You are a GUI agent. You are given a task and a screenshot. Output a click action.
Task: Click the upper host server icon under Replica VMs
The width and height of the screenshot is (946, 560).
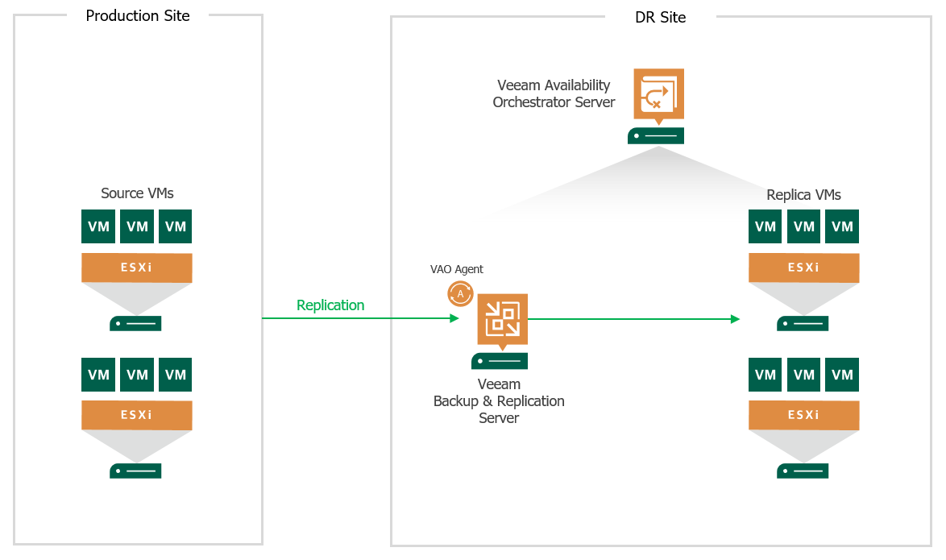[x=803, y=323]
